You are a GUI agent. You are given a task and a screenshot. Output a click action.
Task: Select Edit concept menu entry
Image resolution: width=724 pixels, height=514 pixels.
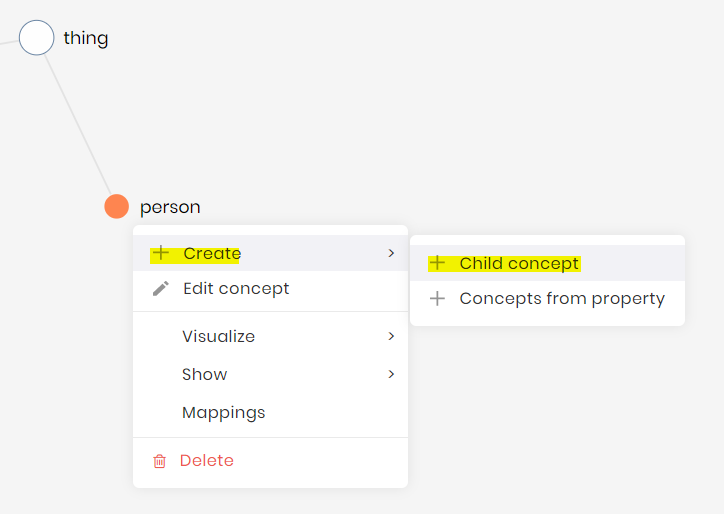236,288
